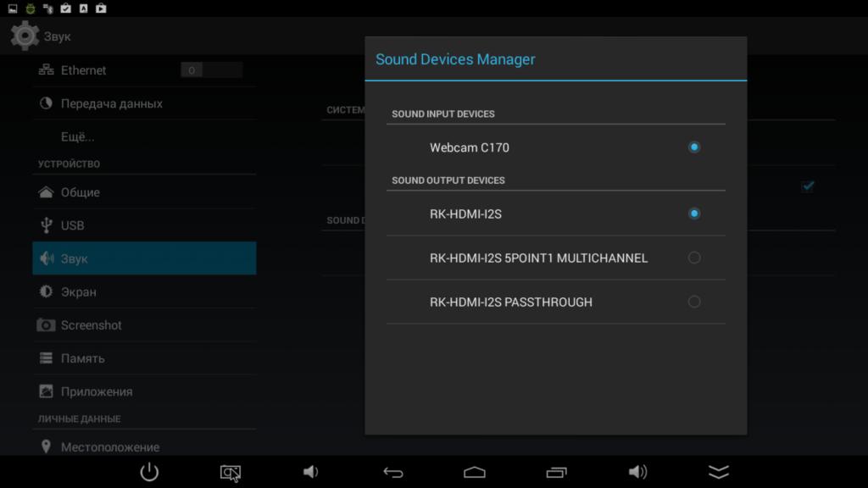Choose RK-HDMI-I2S 5POINT1 MULTICHANNEL output
This screenshot has height=488, width=868.
coord(694,258)
